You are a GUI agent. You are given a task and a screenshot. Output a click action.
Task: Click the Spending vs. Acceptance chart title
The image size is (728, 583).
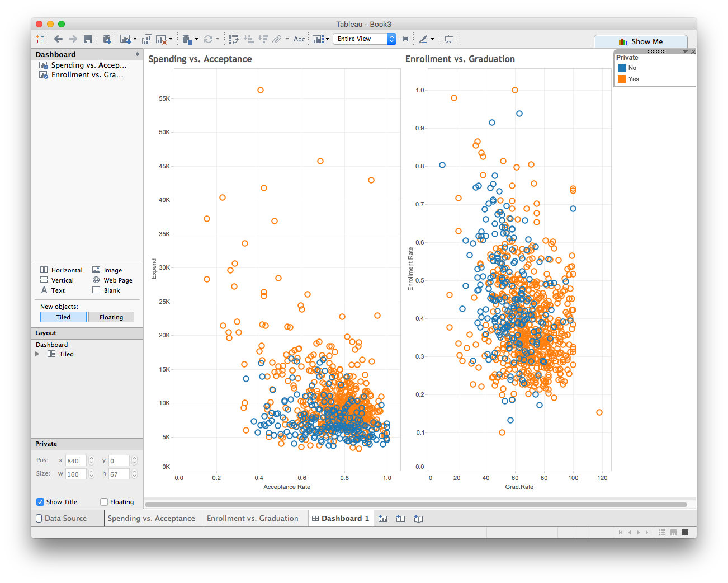click(x=200, y=59)
